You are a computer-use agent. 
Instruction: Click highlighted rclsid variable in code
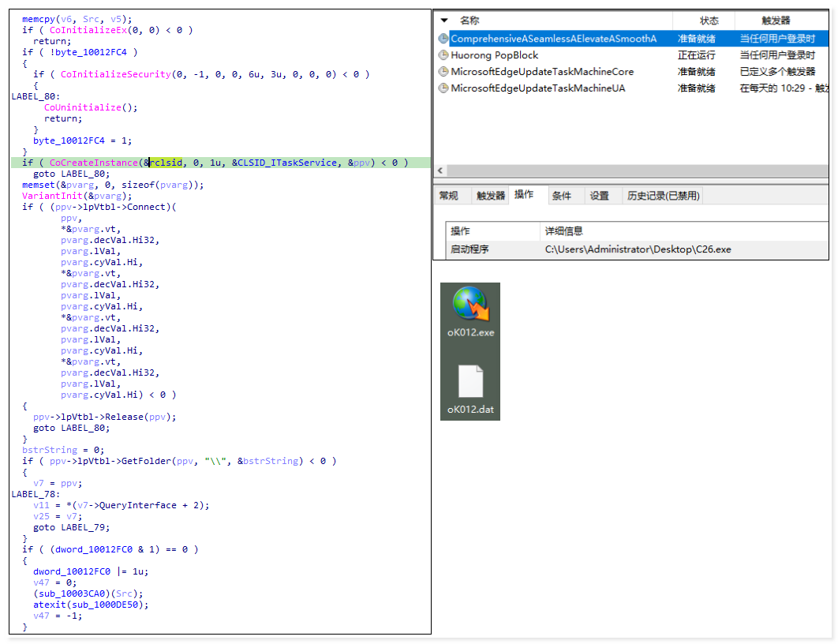164,163
